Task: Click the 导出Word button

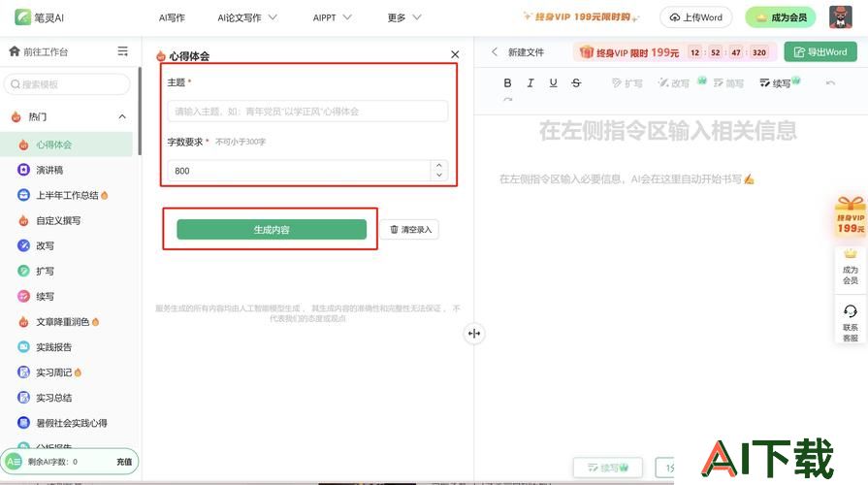Action: coord(820,52)
